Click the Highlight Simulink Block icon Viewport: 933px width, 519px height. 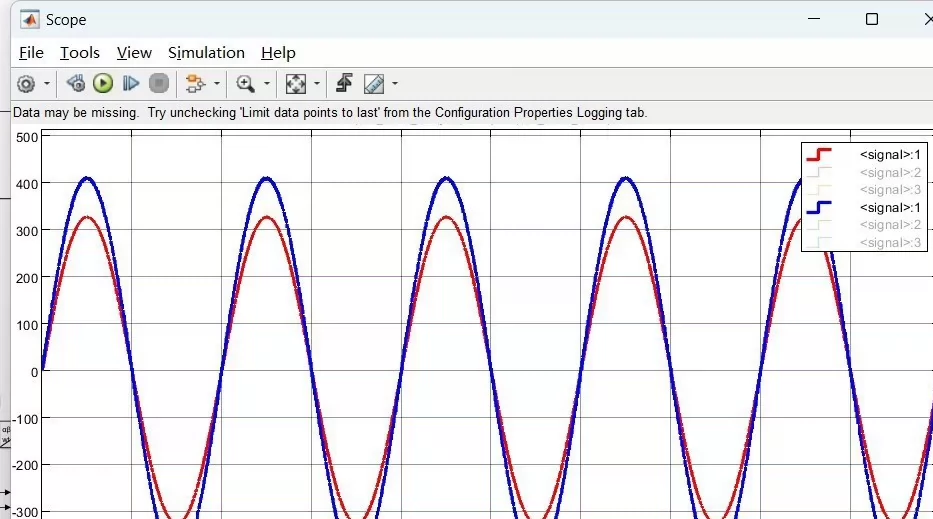point(195,83)
